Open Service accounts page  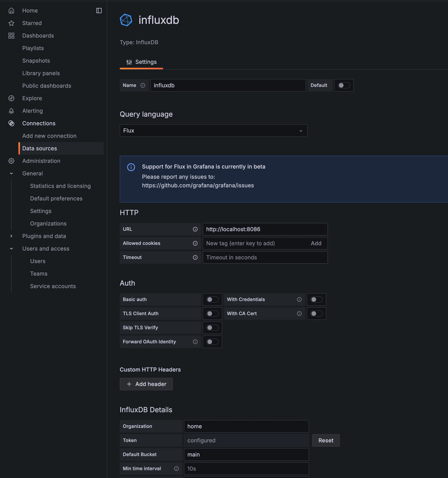click(x=53, y=286)
